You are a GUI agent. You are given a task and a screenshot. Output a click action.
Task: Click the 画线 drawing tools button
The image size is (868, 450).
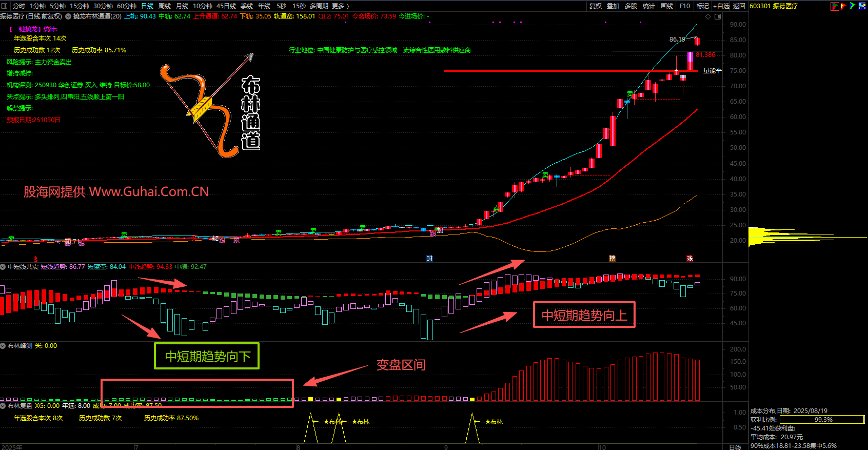coord(667,6)
